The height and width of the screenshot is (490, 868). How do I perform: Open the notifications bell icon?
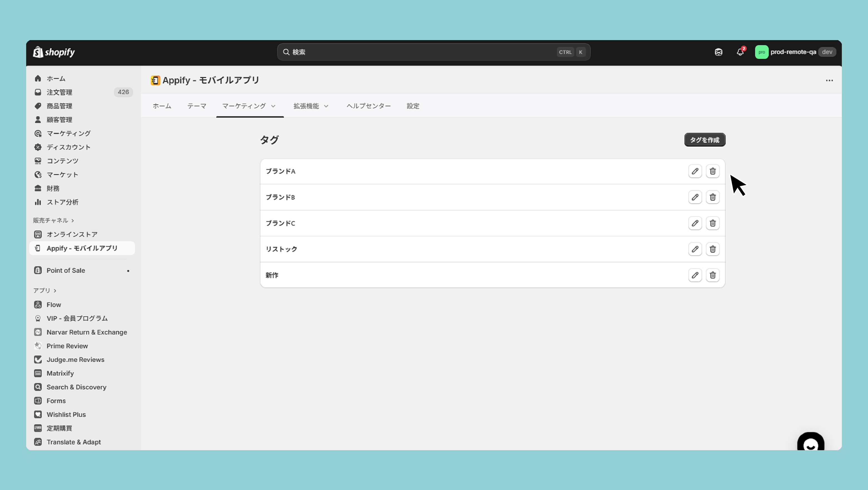740,52
